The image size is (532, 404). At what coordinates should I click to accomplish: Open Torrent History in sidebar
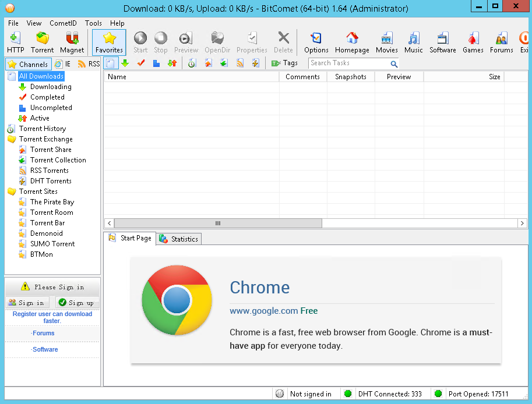43,129
